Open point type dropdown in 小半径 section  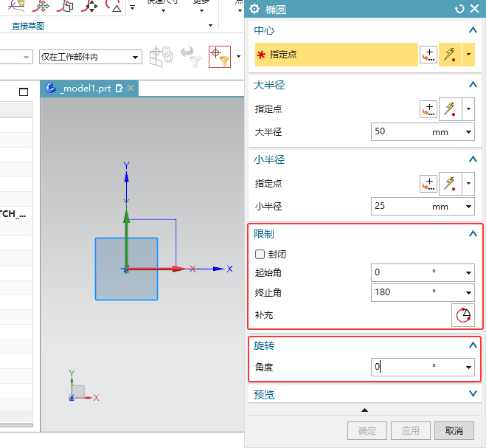point(468,184)
